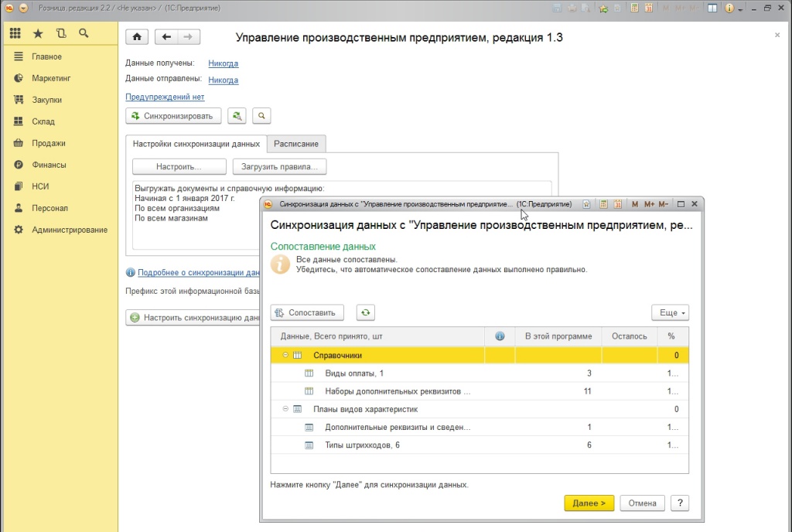The width and height of the screenshot is (792, 532).
Task: Open calendar icon in main title bar
Action: point(648,8)
